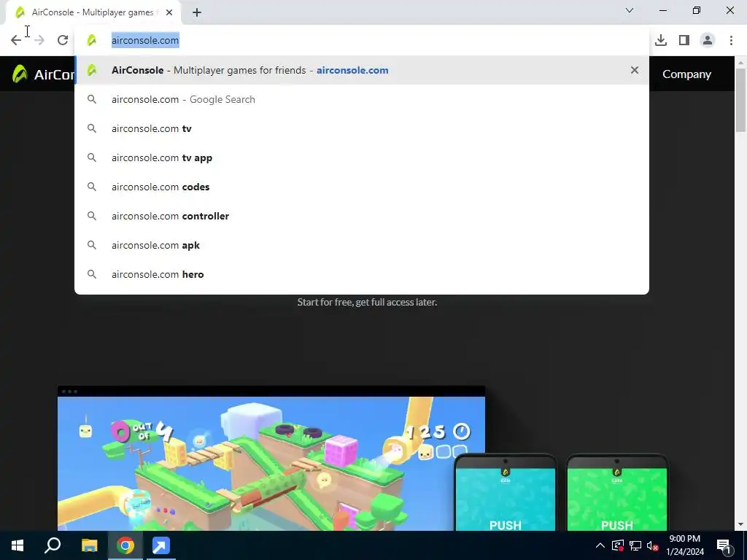Click the AirConsole favicon in the address bar
This screenshot has height=560, width=747.
pos(91,41)
